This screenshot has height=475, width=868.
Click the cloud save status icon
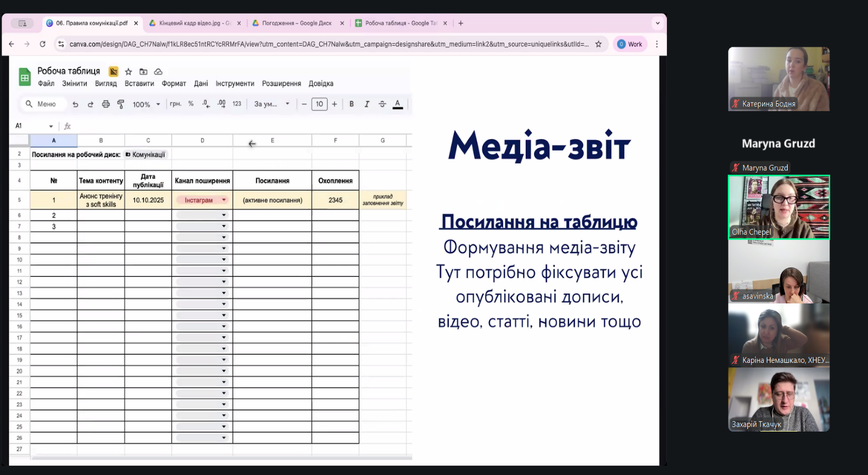tap(158, 71)
